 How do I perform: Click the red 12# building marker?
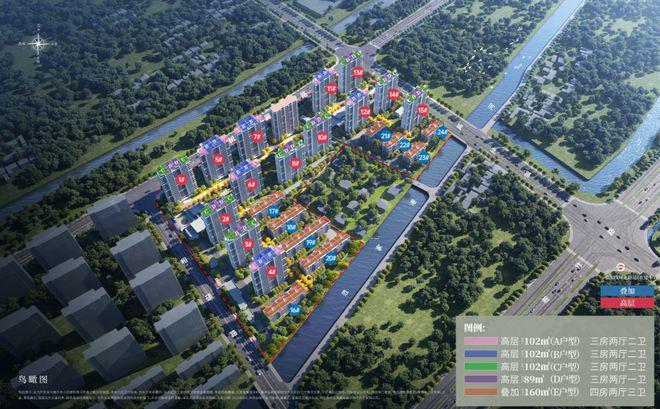365,112
